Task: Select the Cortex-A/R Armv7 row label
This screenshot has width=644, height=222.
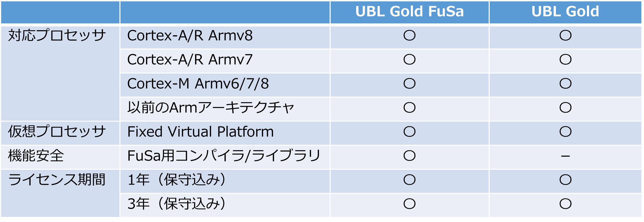Action: click(190, 59)
